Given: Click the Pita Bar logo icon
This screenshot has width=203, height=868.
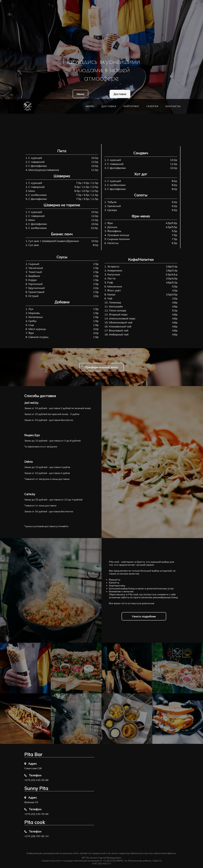Looking at the screenshot, I should click(x=28, y=106).
